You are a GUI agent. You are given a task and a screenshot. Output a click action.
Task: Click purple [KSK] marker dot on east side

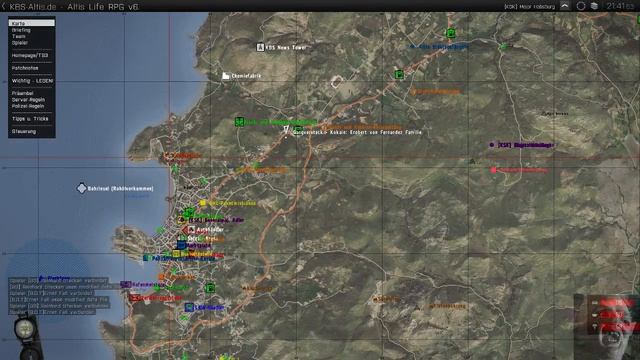492,145
